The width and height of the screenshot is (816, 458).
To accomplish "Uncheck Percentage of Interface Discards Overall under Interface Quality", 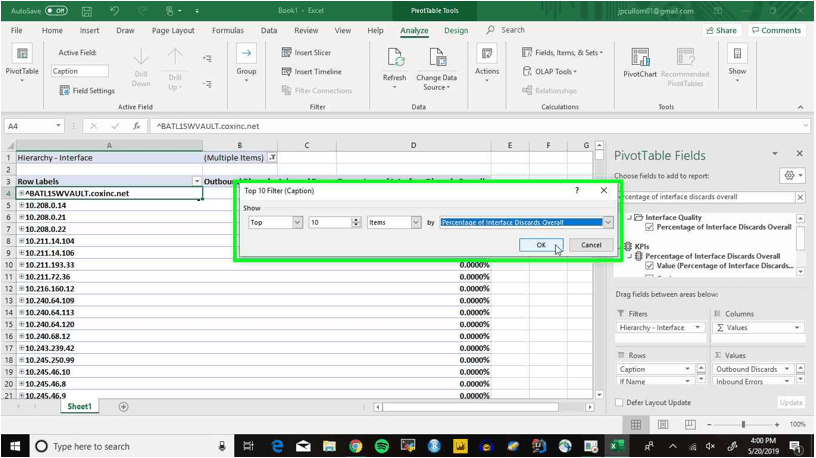I will pyautogui.click(x=649, y=227).
